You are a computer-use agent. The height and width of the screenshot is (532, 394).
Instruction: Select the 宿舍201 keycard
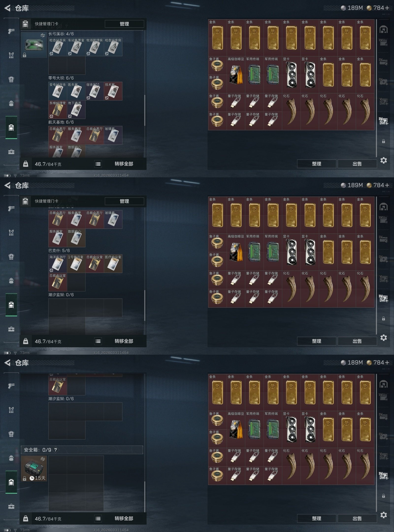[95, 91]
